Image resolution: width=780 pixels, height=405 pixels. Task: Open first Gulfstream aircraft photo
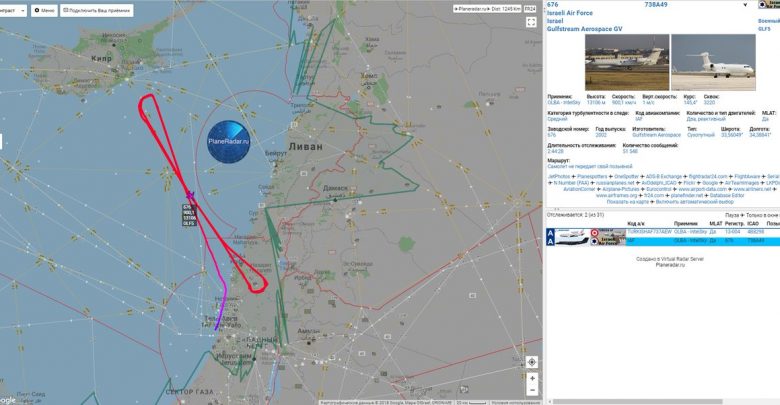627,62
